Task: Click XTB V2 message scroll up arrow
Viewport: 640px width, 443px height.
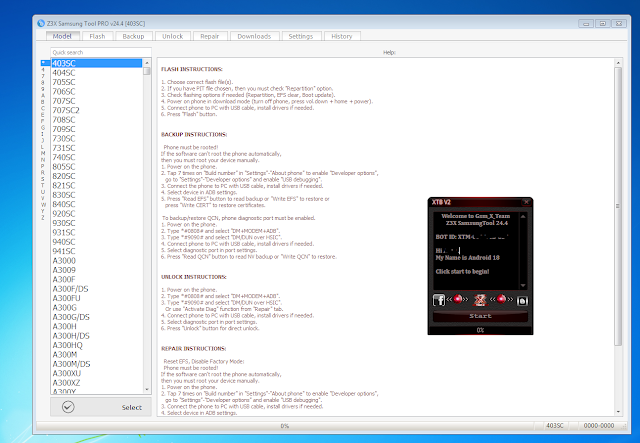Action: (x=523, y=216)
